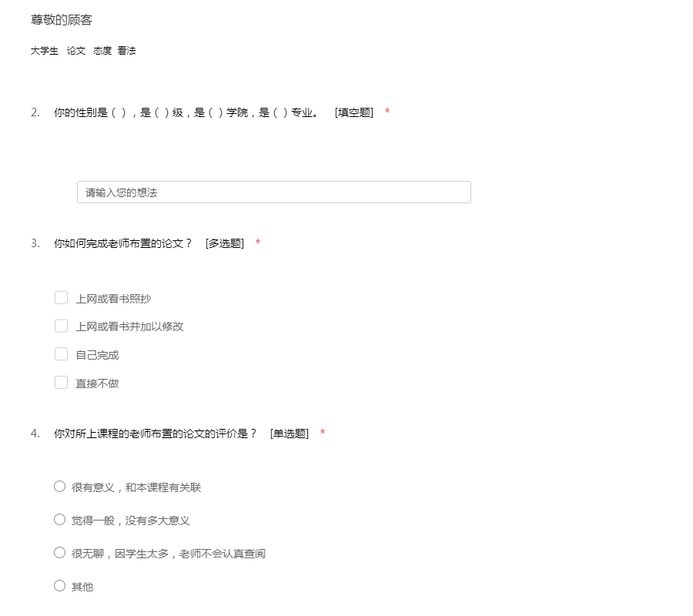Click the [填空题] type label
693x616 pixels.
coord(354,112)
